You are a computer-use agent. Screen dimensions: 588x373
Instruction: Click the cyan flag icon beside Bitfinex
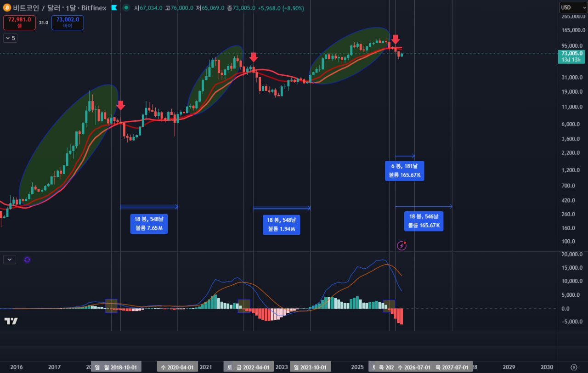114,8
